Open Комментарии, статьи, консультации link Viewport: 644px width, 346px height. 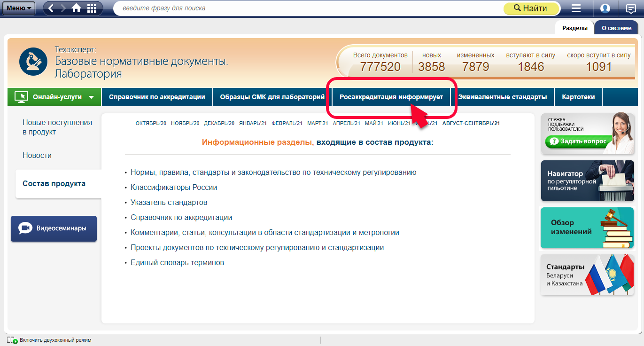pyautogui.click(x=265, y=233)
